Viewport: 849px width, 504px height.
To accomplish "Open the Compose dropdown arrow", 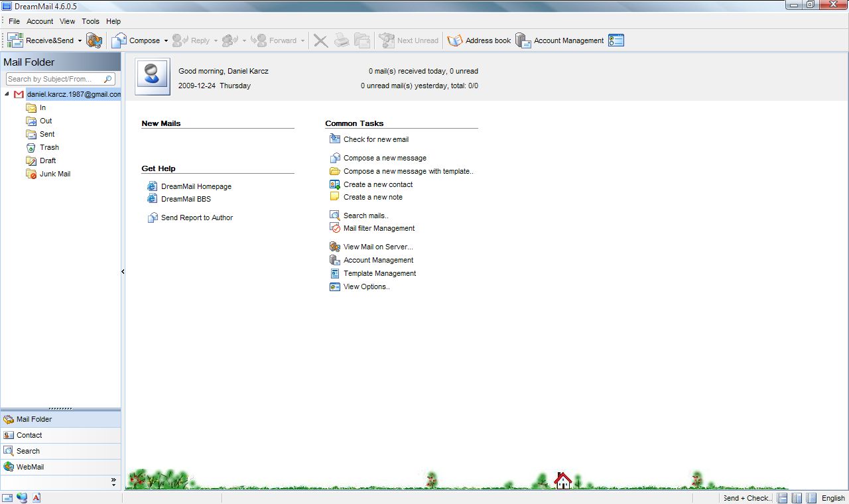I will click(x=166, y=40).
